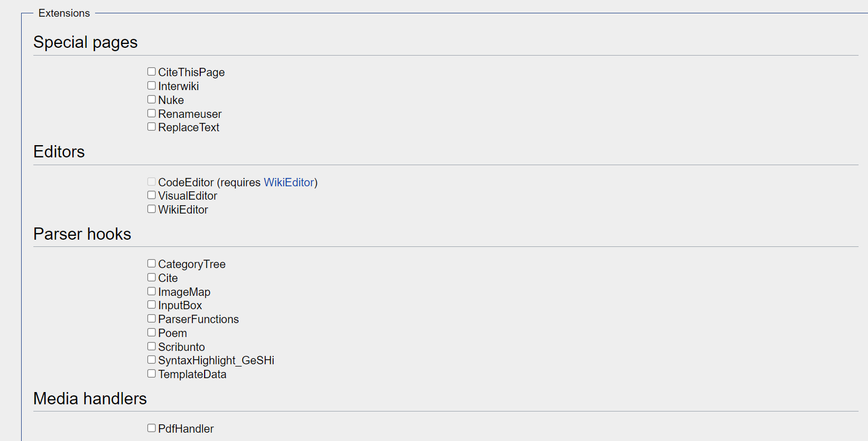The width and height of the screenshot is (868, 441).
Task: Select the ReplaceText checkbox
Action: click(151, 127)
